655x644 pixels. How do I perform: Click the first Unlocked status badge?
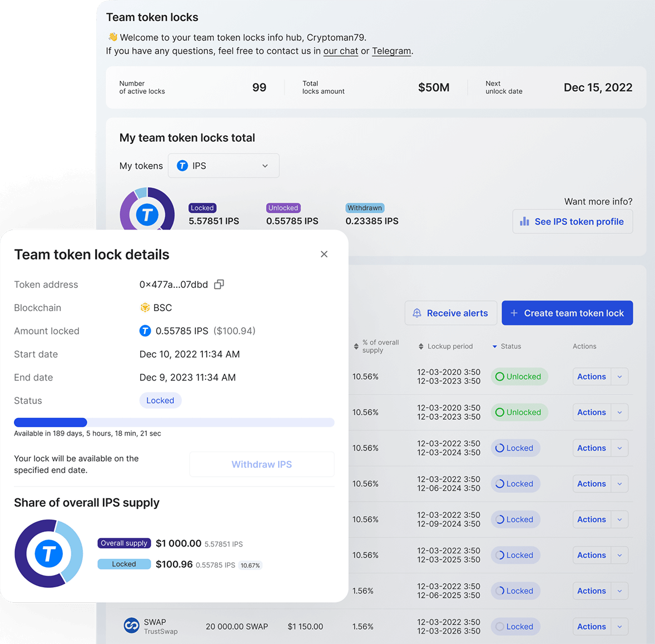click(519, 377)
